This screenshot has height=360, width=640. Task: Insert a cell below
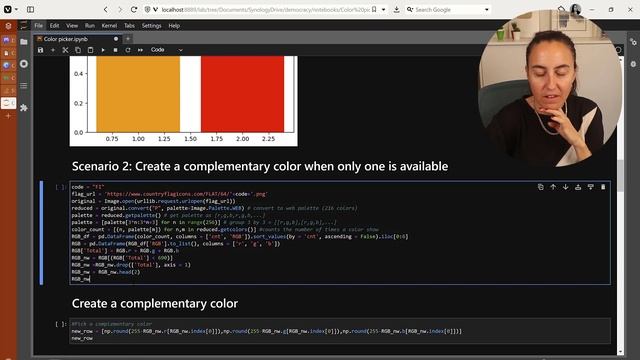pyautogui.click(x=53, y=50)
